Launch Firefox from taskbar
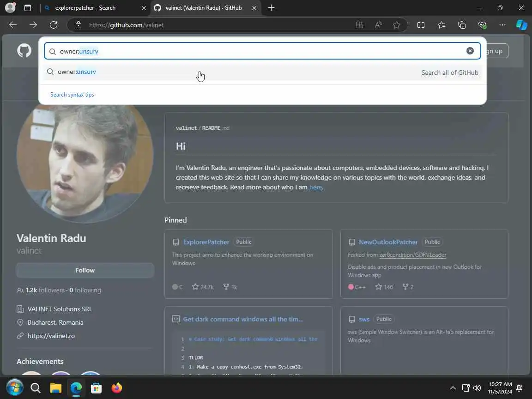The width and height of the screenshot is (532, 399). click(117, 388)
